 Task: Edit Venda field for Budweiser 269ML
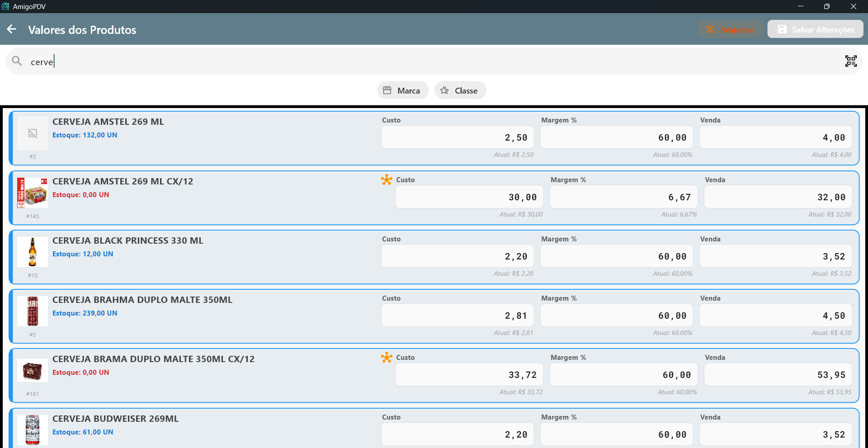tap(776, 434)
